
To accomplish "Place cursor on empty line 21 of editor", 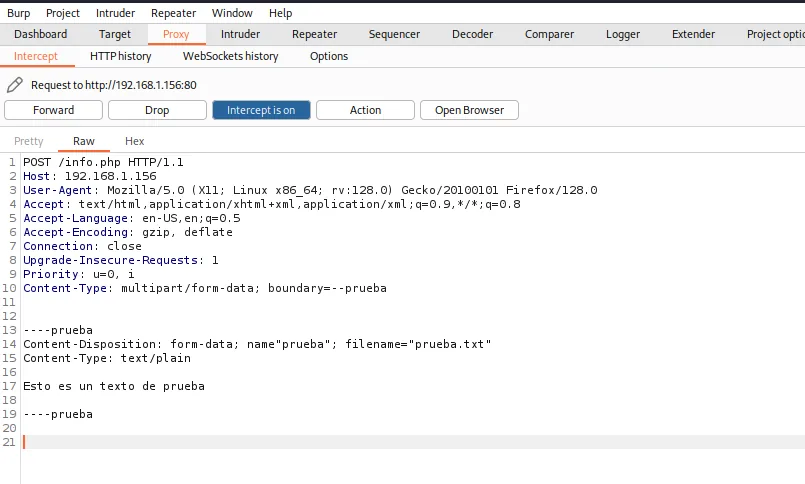I will (413, 442).
